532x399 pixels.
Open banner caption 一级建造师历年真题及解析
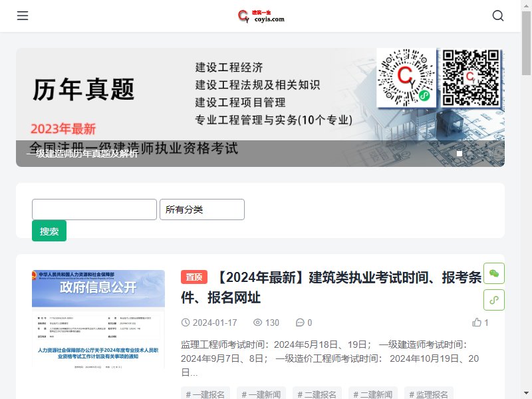pyautogui.click(x=82, y=154)
